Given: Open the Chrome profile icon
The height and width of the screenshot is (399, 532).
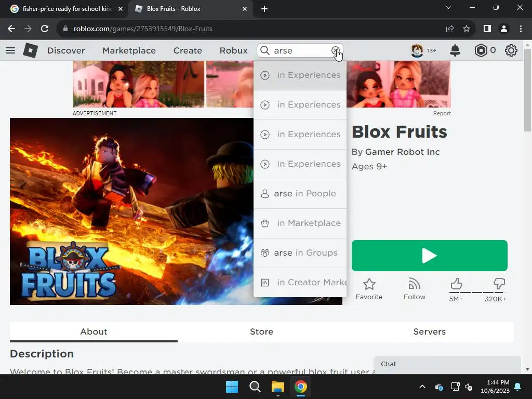Looking at the screenshot, I should (504, 29).
